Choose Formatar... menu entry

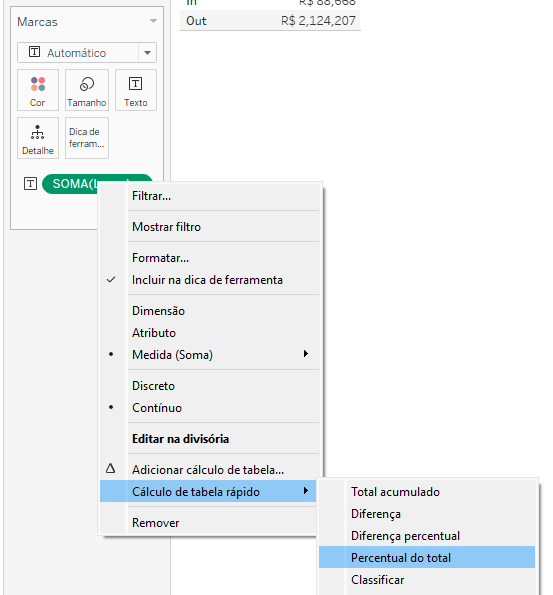(x=210, y=258)
